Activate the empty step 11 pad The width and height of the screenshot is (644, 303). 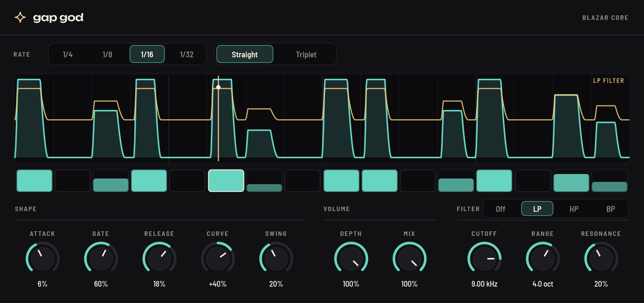(x=418, y=181)
